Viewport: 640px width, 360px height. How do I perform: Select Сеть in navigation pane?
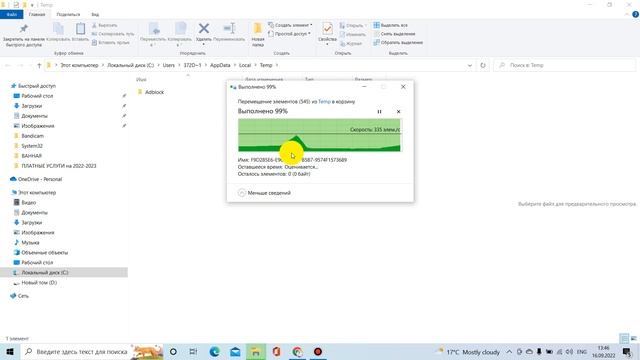[x=23, y=296]
